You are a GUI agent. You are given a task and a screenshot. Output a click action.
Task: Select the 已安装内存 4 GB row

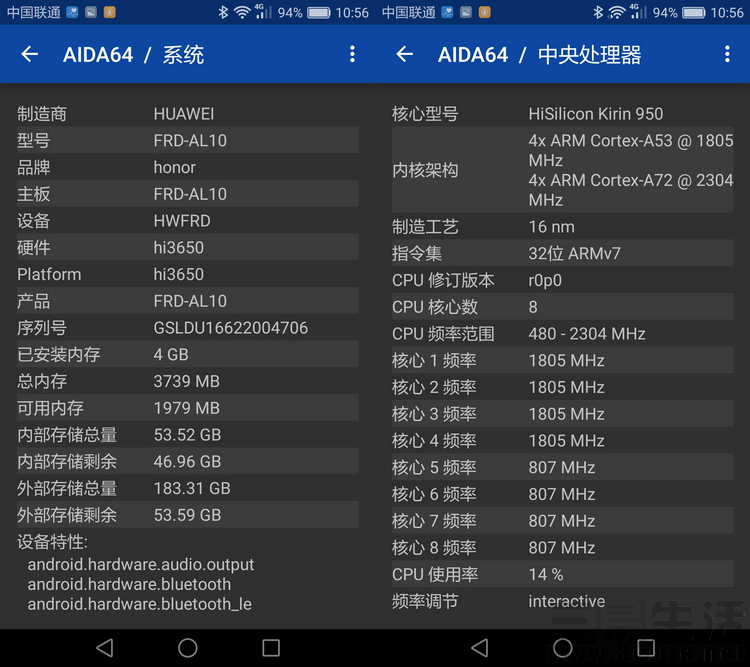(x=188, y=355)
